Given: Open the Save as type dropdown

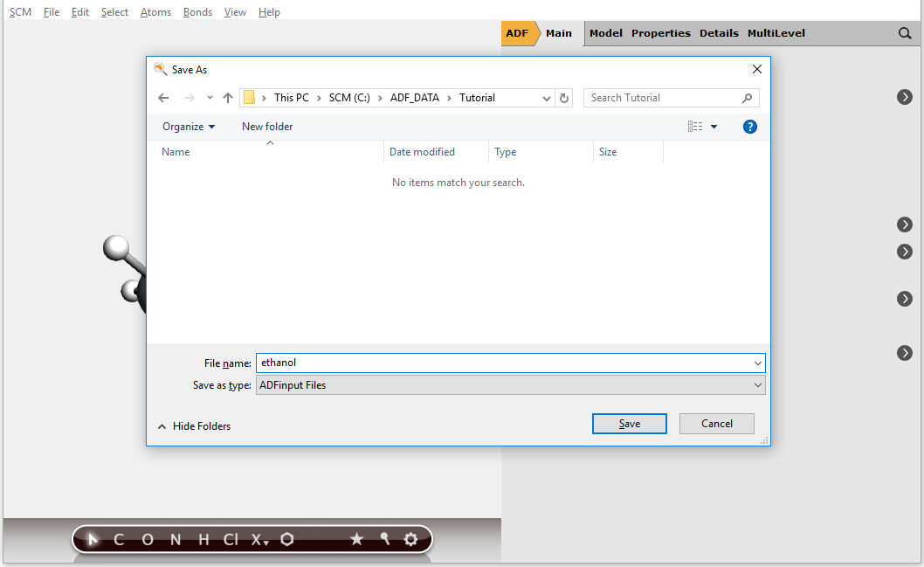Looking at the screenshot, I should 757,384.
